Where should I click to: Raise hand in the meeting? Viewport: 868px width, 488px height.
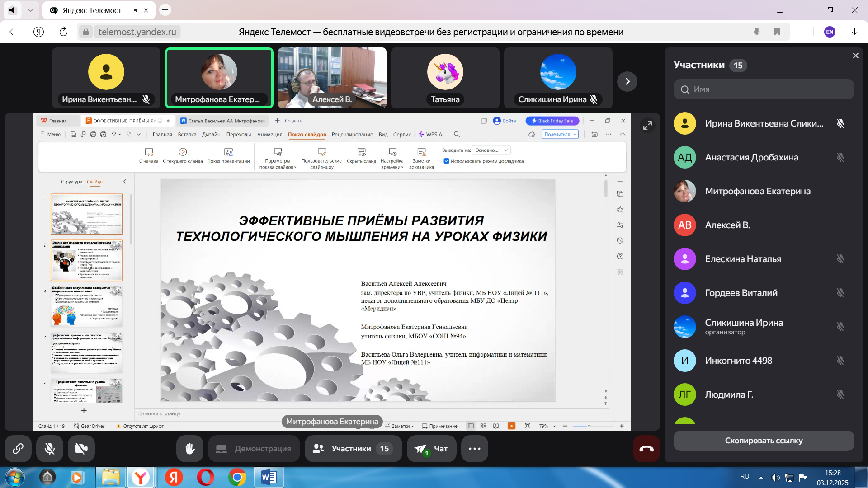pos(190,449)
